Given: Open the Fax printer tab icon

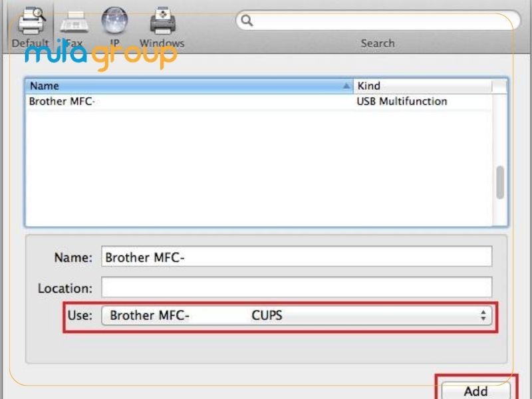Looking at the screenshot, I should [74, 22].
